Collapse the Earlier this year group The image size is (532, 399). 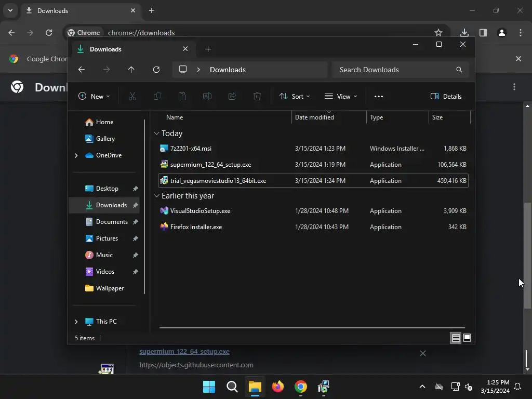pyautogui.click(x=156, y=196)
